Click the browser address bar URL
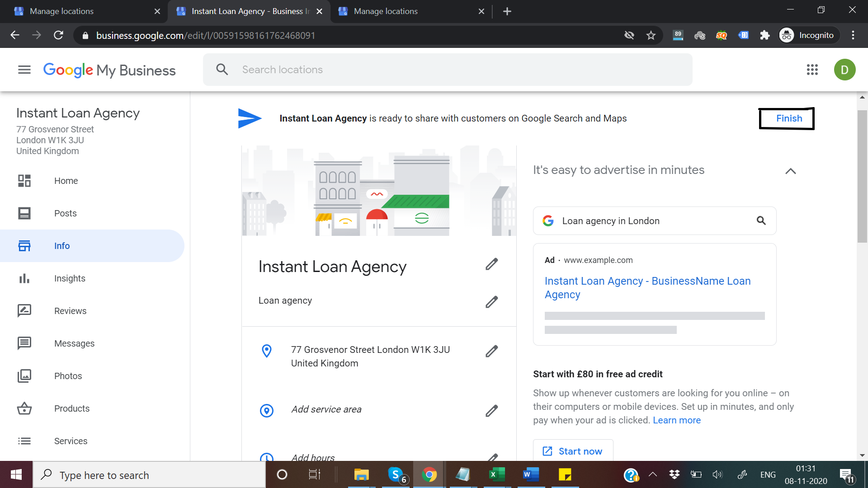 [206, 35]
